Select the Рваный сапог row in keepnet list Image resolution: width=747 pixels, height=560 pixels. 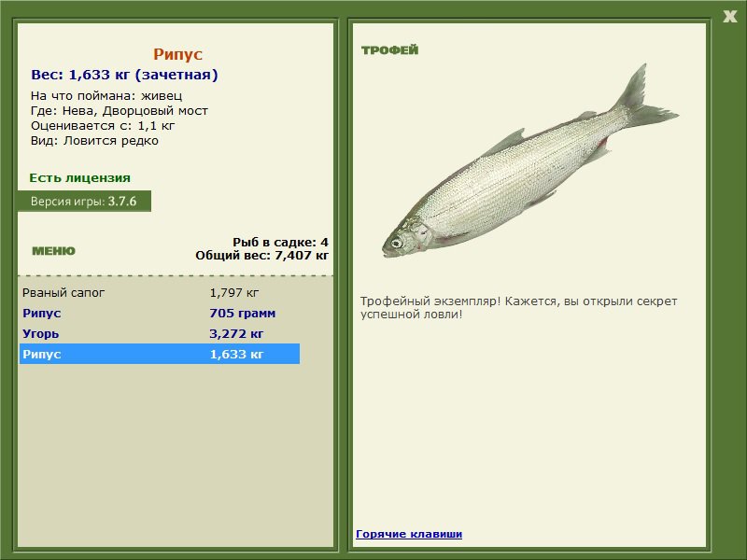[x=160, y=293]
